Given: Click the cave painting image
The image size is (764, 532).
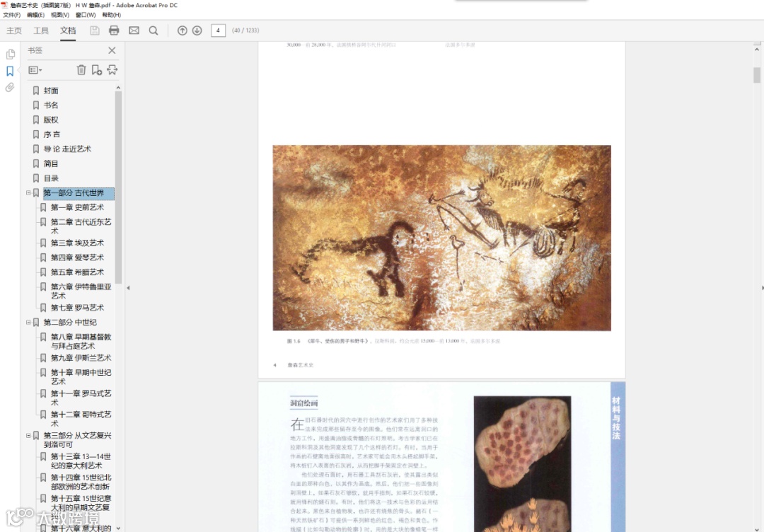Looking at the screenshot, I should [x=441, y=238].
